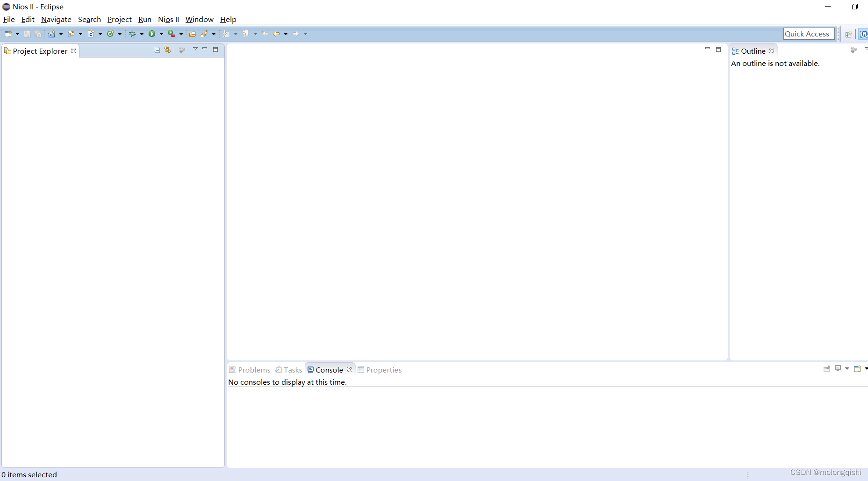Switch to the Problems tab
868x481 pixels.
pyautogui.click(x=250, y=370)
